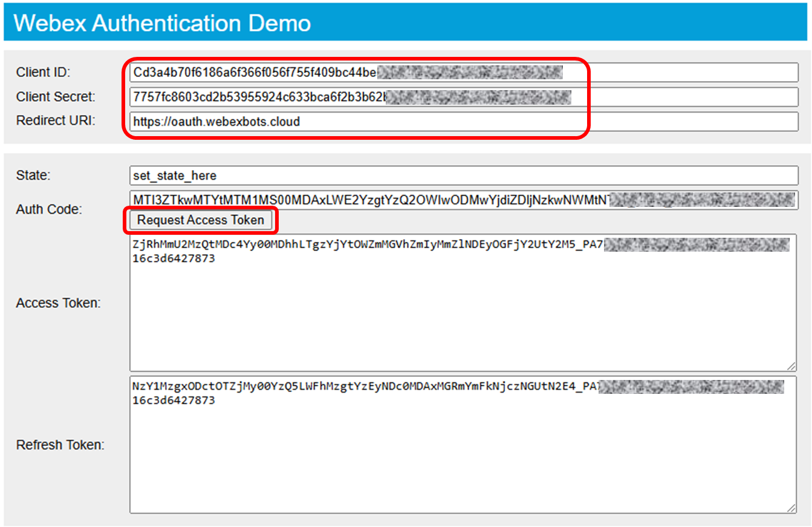Click the 'Client ID:' label
The image size is (812, 527).
coord(44,73)
